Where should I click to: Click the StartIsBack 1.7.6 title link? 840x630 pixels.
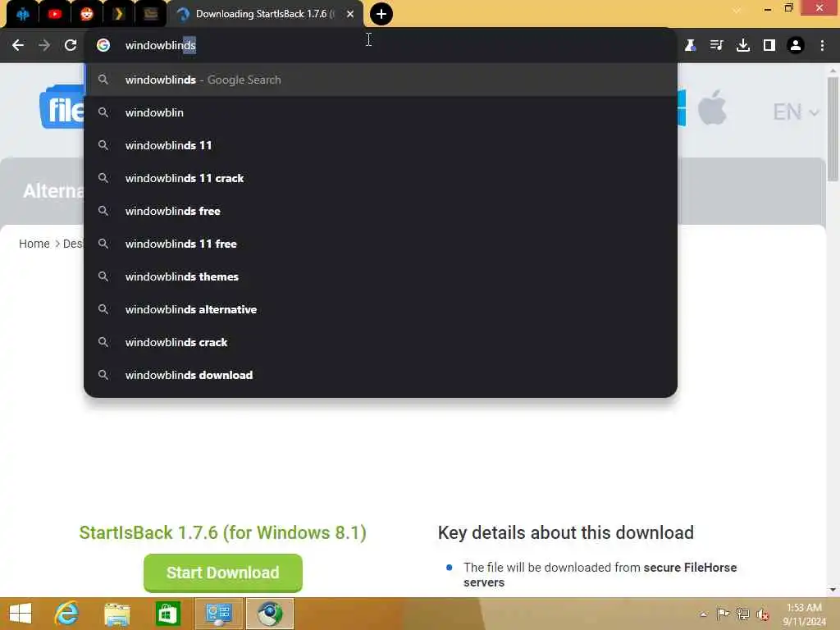click(223, 533)
